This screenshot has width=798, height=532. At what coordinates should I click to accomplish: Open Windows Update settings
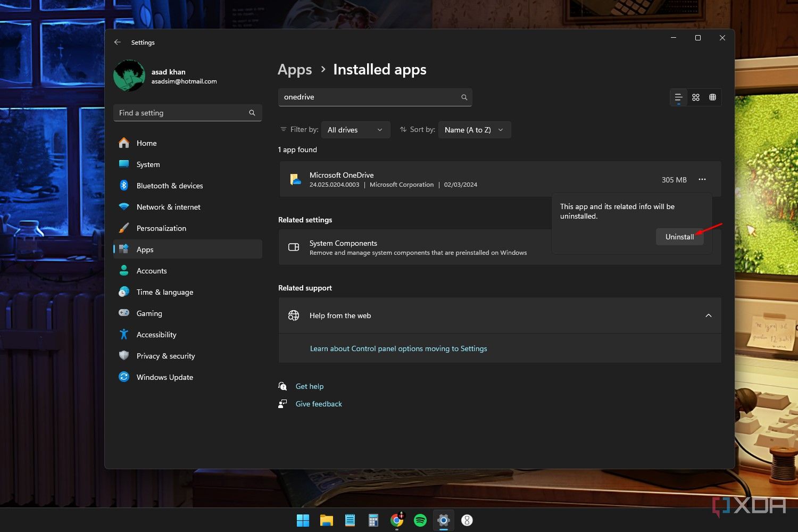pyautogui.click(x=188, y=377)
